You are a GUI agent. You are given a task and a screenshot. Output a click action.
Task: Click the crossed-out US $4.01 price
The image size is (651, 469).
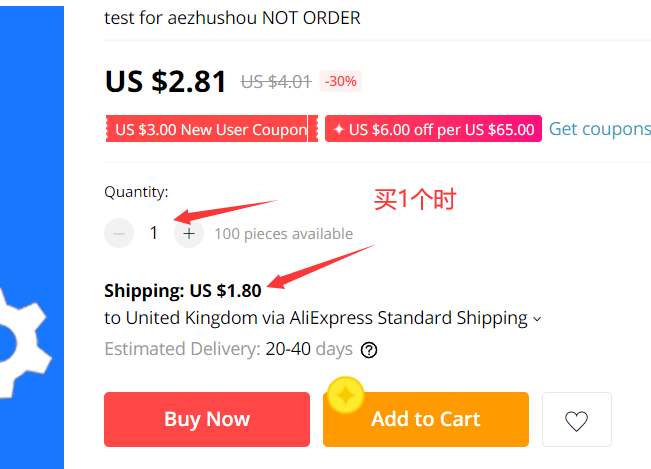(275, 81)
